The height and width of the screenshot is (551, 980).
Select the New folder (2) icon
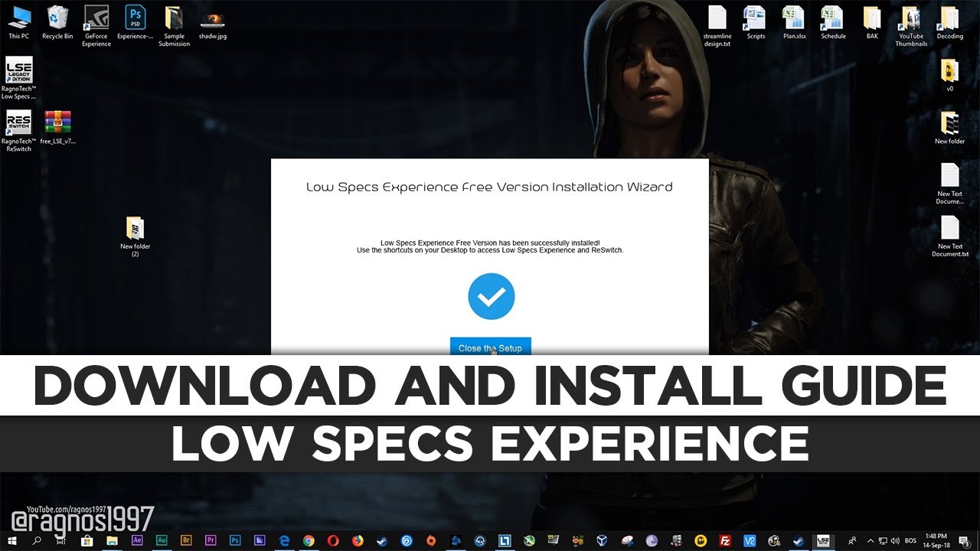coord(136,236)
